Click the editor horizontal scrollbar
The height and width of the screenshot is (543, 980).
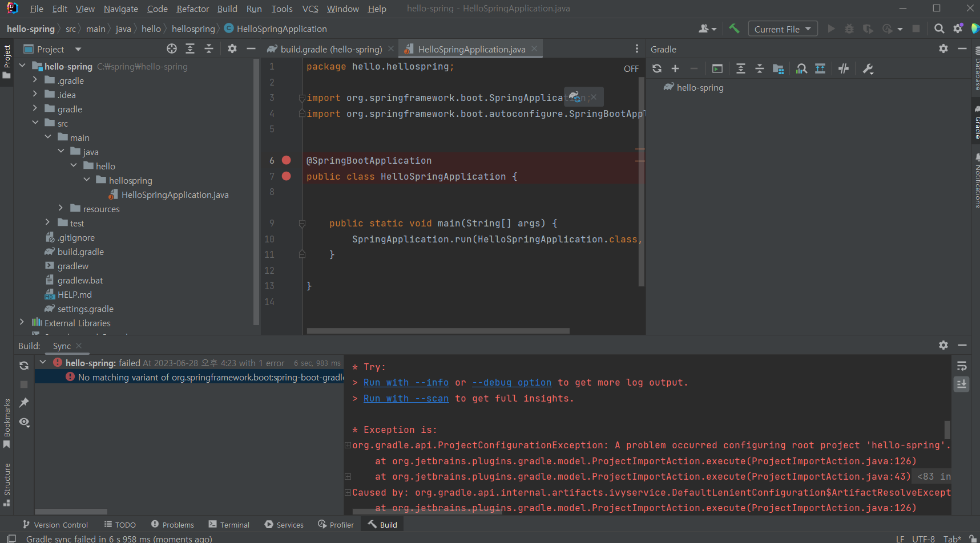click(438, 331)
